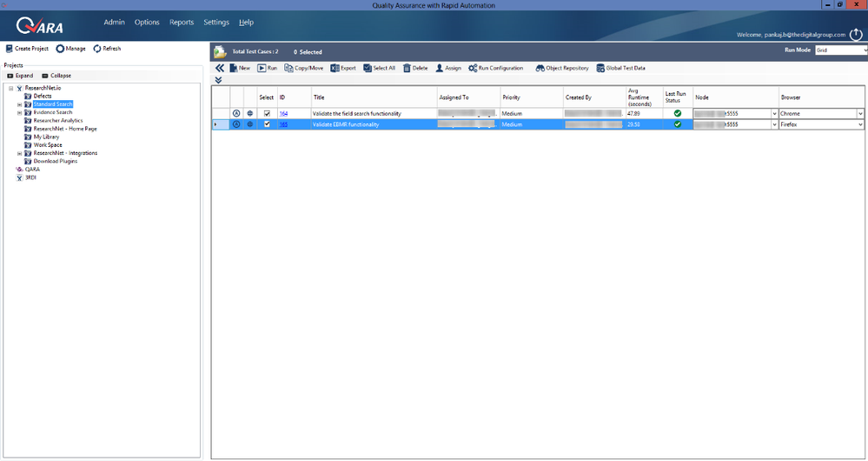Collapse left panel with double chevron
The width and height of the screenshot is (868, 461).
[x=220, y=68]
